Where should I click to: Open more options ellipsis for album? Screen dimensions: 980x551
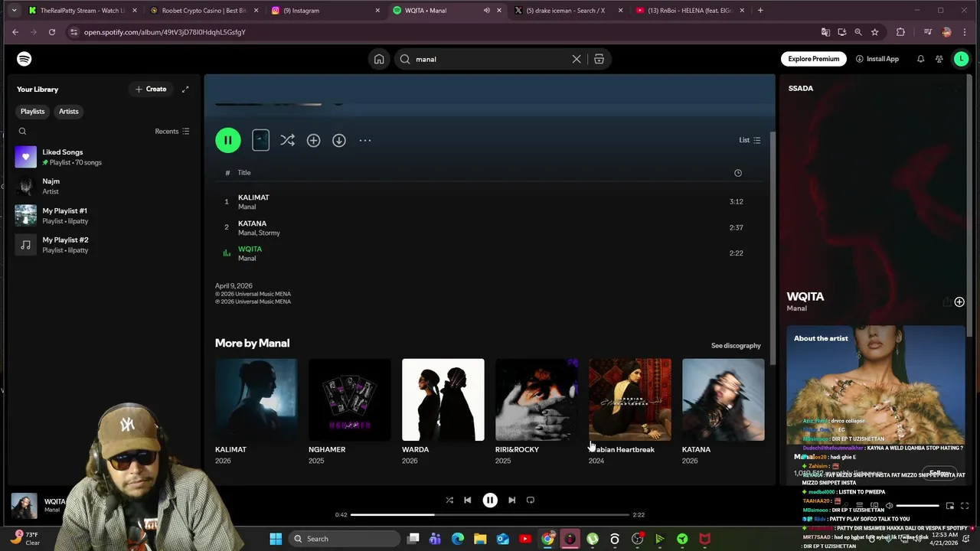[365, 140]
